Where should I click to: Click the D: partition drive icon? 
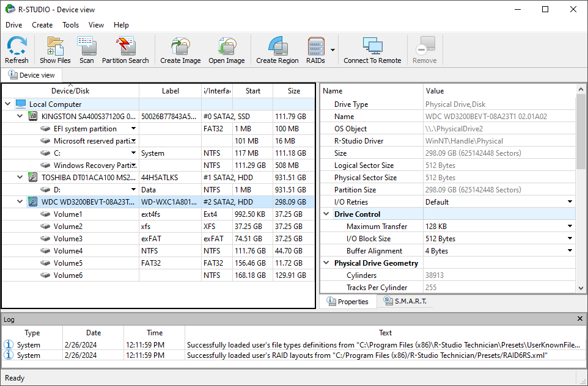[x=45, y=190]
